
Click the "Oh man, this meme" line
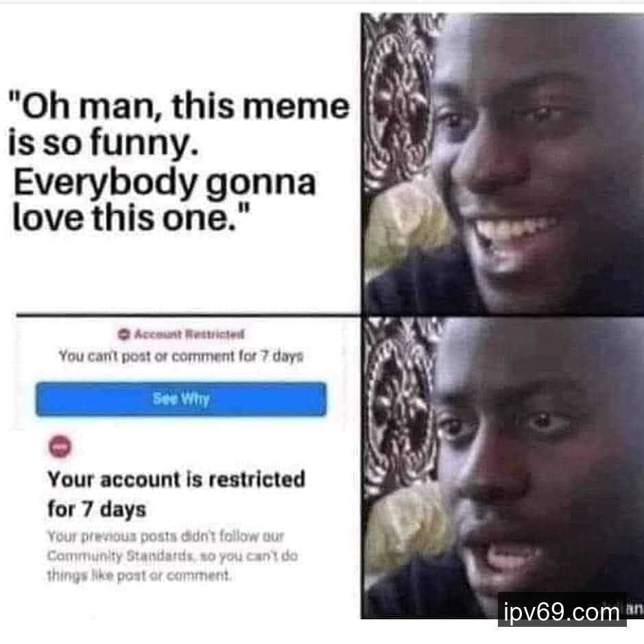179,106
